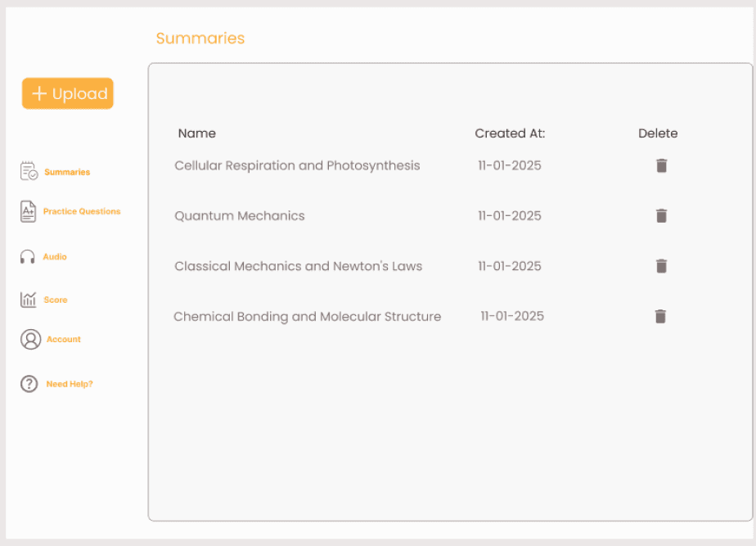Delete Classical Mechanics and Newton's Laws summary
This screenshot has width=756, height=546.
[662, 266]
